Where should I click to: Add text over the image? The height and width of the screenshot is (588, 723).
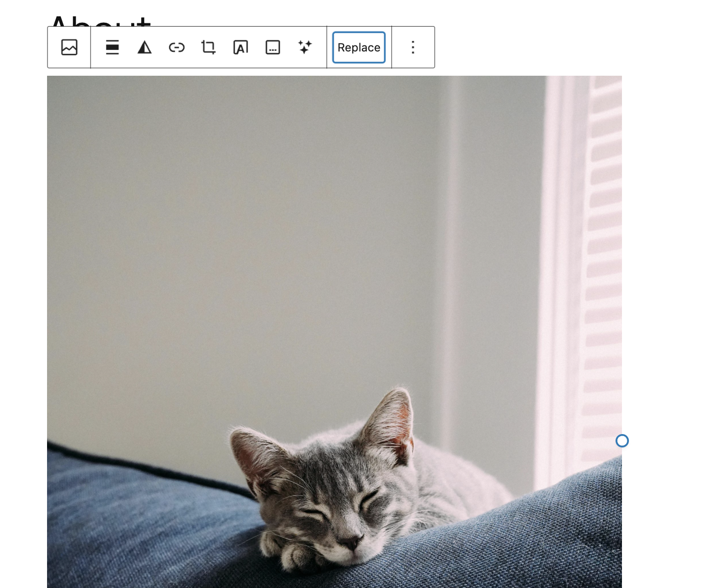(x=241, y=48)
